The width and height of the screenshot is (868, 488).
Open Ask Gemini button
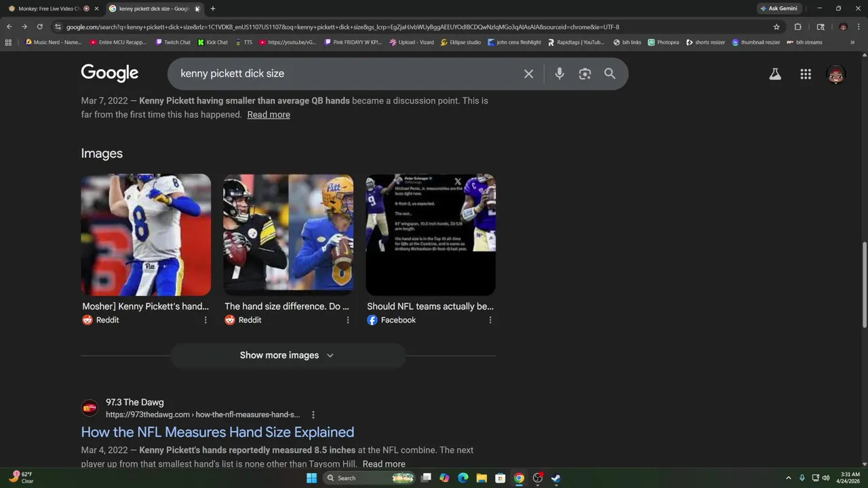778,9
